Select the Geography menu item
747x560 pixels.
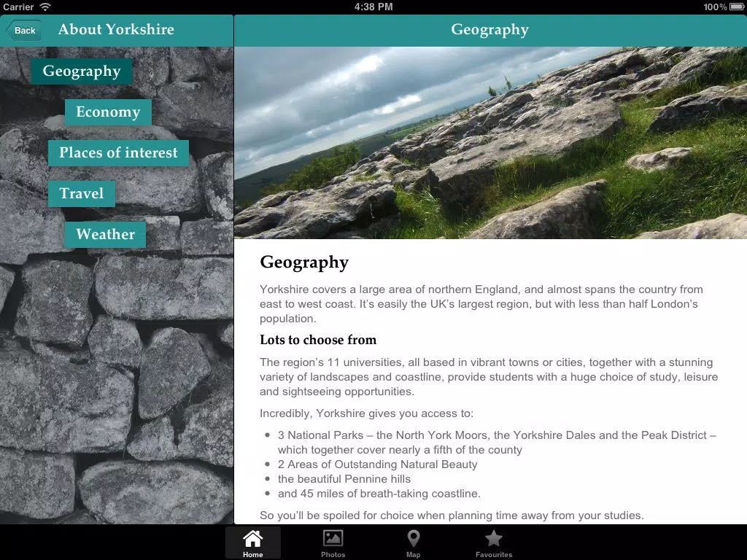point(82,71)
